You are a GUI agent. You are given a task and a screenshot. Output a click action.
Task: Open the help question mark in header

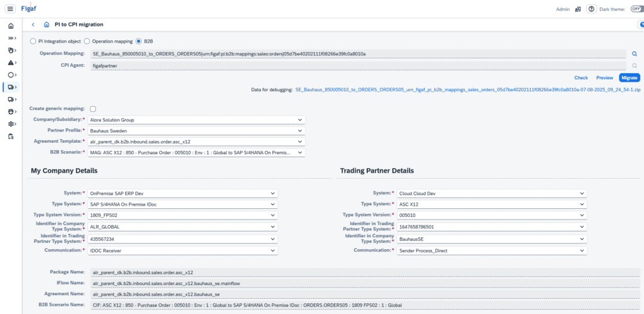(x=591, y=9)
